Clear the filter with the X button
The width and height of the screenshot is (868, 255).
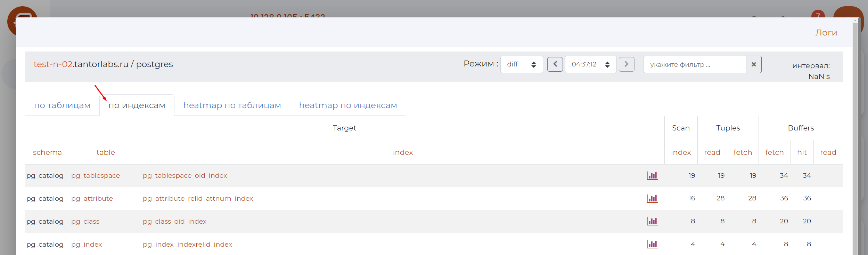(x=753, y=64)
